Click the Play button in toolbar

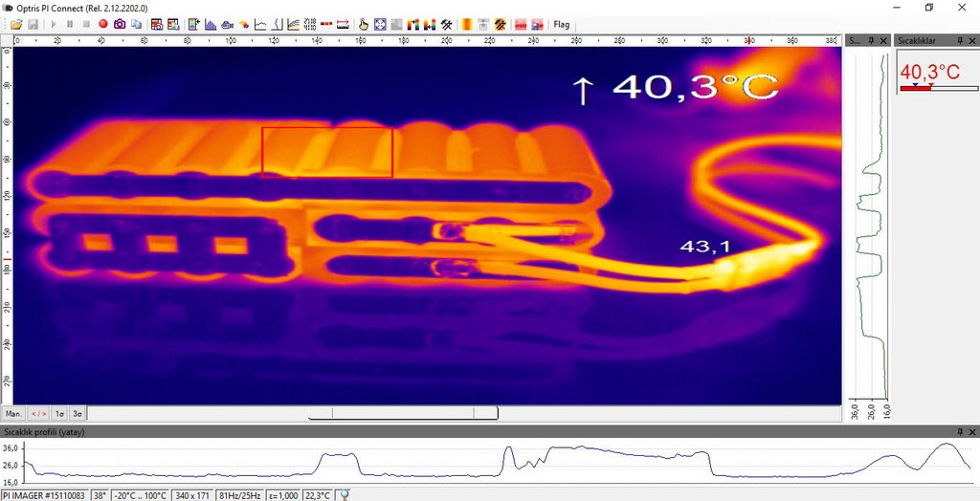(x=54, y=24)
